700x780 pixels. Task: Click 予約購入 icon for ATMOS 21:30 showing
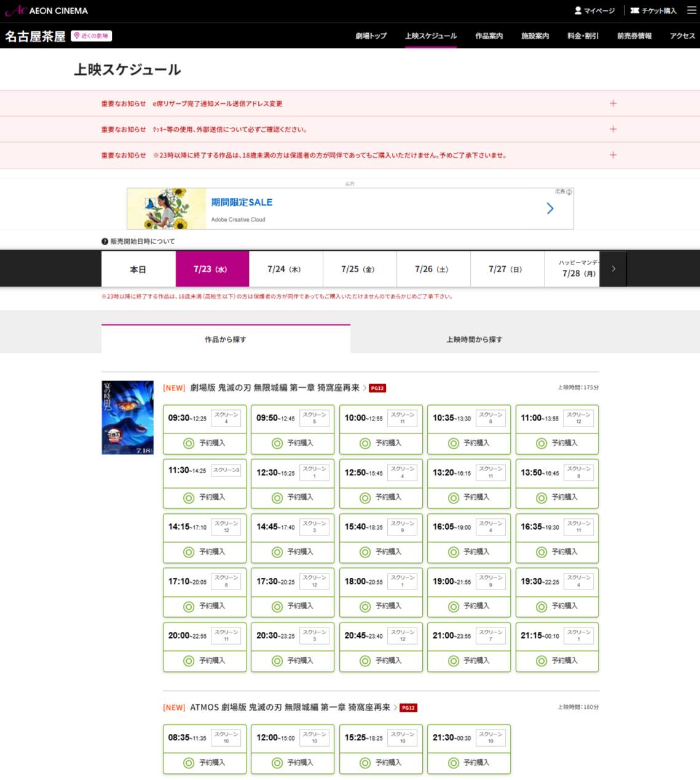(x=452, y=763)
